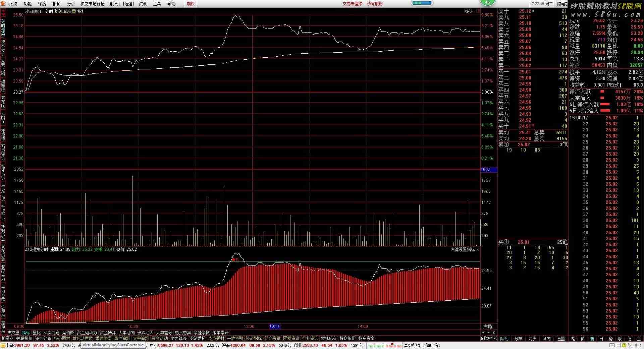Select the 竞价图 bottom indicator tab

pos(68,333)
